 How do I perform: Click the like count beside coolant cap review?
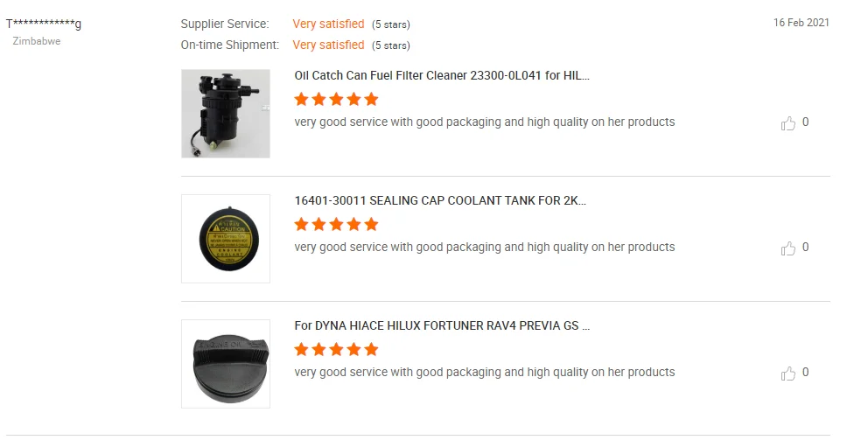pyautogui.click(x=806, y=247)
